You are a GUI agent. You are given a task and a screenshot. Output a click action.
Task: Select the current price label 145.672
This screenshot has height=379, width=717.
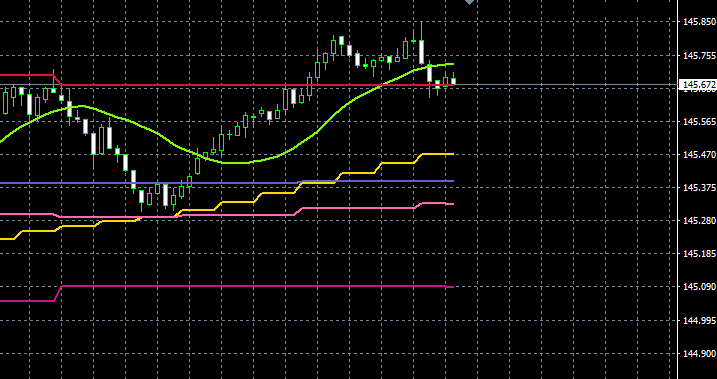pos(698,85)
